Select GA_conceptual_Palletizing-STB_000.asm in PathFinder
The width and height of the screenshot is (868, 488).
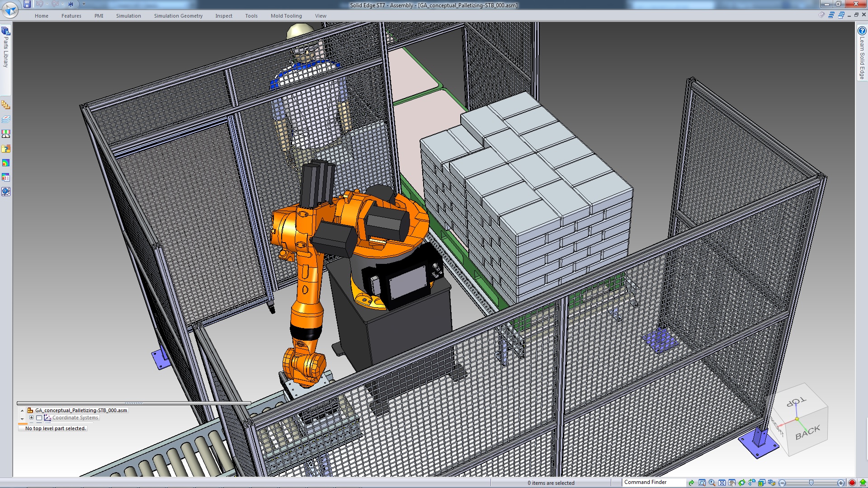(81, 410)
